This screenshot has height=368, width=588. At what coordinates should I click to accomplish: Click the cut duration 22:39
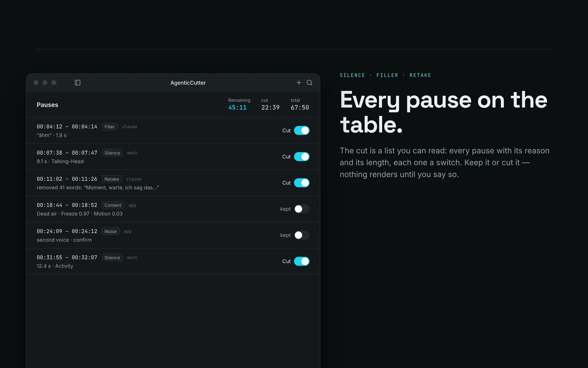click(270, 108)
